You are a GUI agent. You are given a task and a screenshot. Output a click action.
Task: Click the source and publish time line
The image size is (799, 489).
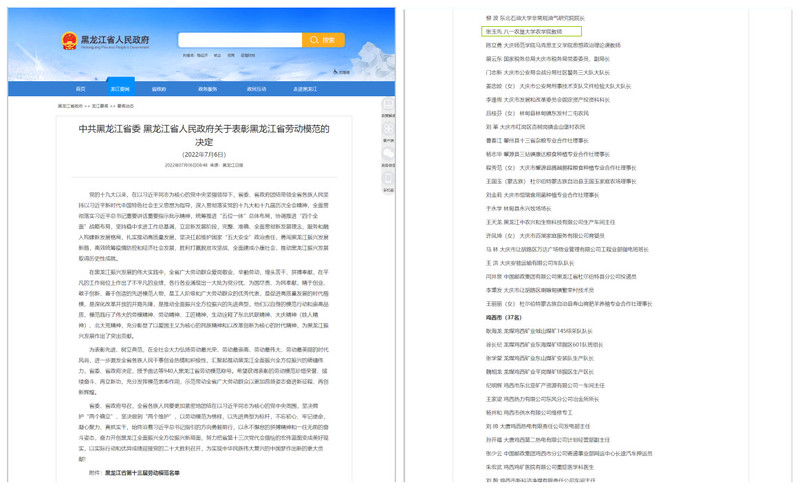point(204,165)
